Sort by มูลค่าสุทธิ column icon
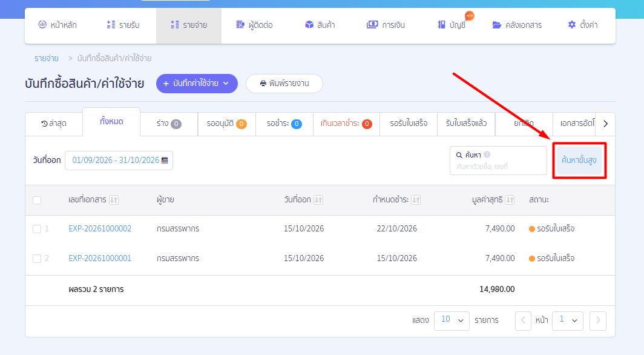644x355 pixels. tap(510, 200)
